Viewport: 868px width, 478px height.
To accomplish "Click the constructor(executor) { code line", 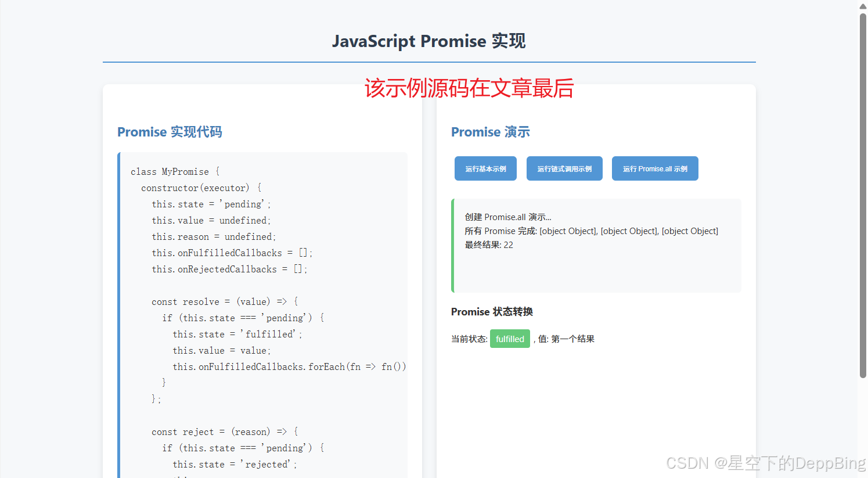I will pos(201,188).
